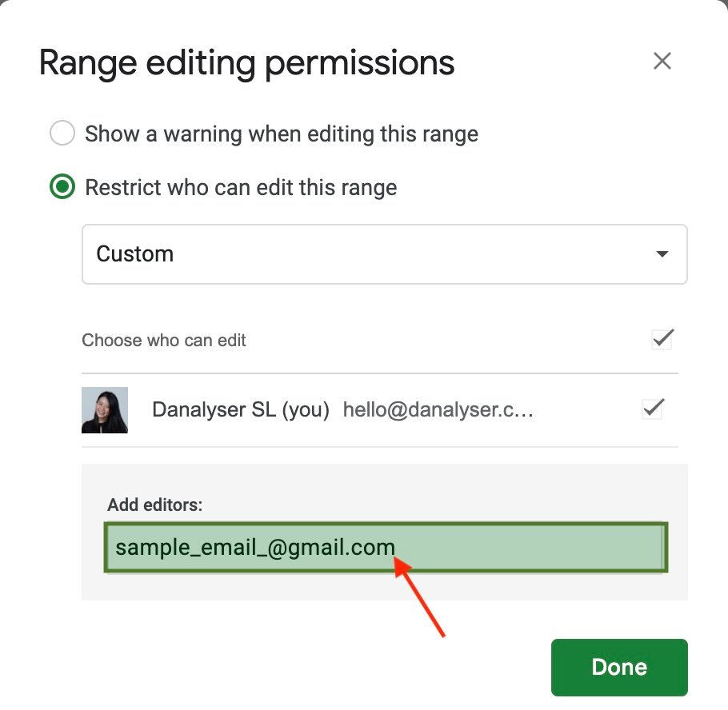Click the 'Danalyser SL (you)' name

pos(240,410)
